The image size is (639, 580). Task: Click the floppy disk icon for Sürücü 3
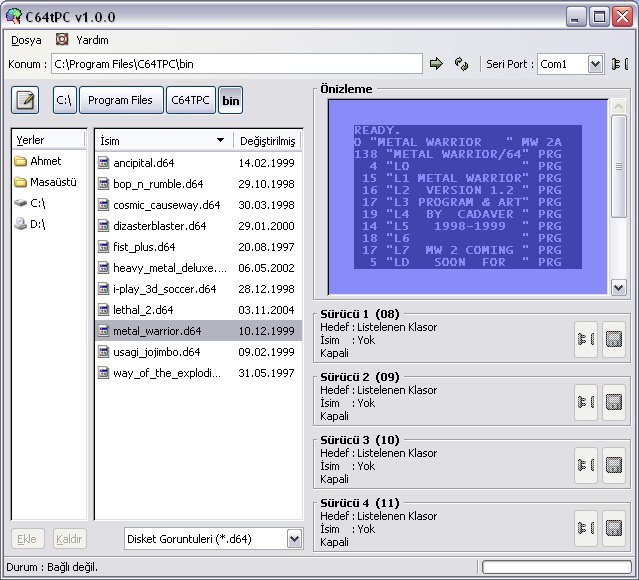[x=614, y=465]
